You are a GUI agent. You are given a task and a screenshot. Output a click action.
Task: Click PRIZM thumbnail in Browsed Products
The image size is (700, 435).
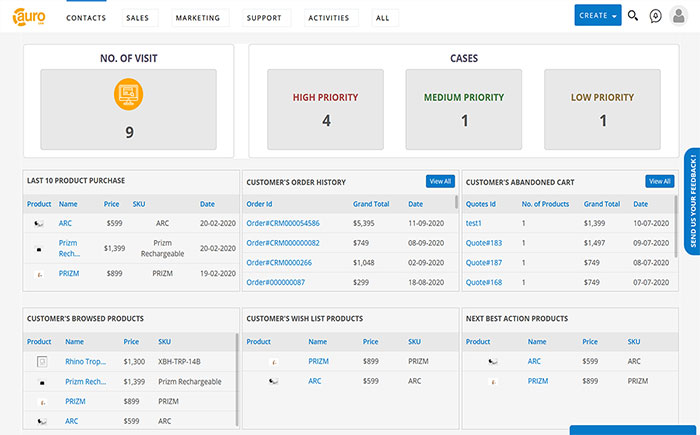click(x=42, y=402)
